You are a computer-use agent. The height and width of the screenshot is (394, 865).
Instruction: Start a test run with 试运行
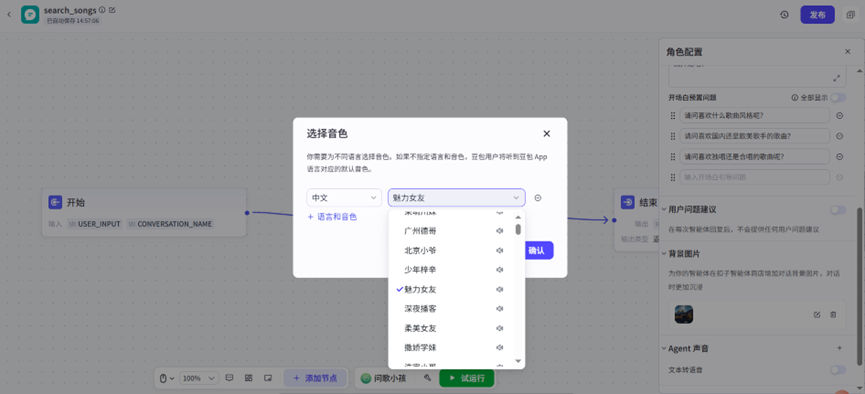467,378
